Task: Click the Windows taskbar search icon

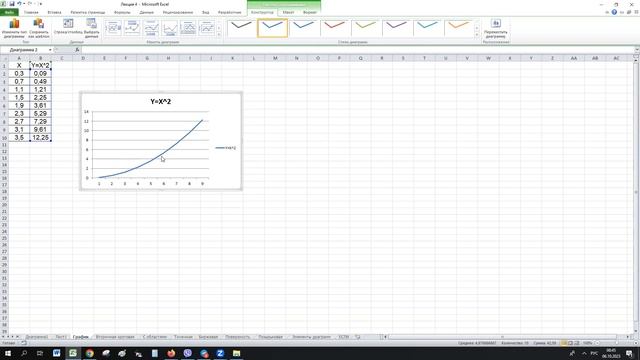Action: 24,353
